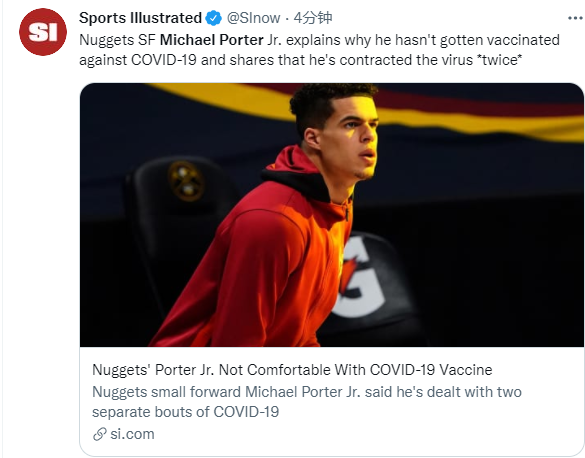
Task: Click the *twice* word in the tweet
Action: click(x=499, y=60)
